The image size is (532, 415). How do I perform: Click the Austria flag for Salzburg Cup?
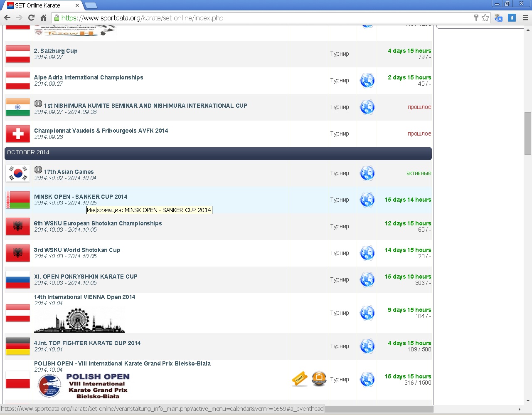point(18,54)
